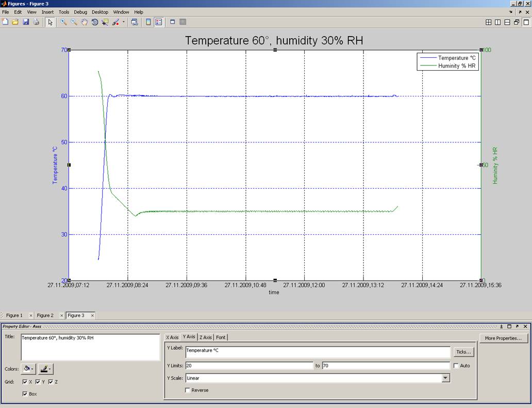The width and height of the screenshot is (532, 408).
Task: Expand the Y Scale dropdown
Action: coord(445,378)
